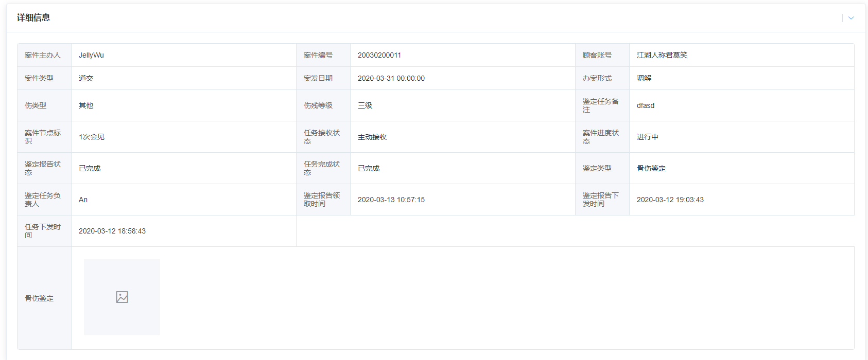Select case progress value 进行中
Viewport: 868px width, 360px height.
click(648, 137)
